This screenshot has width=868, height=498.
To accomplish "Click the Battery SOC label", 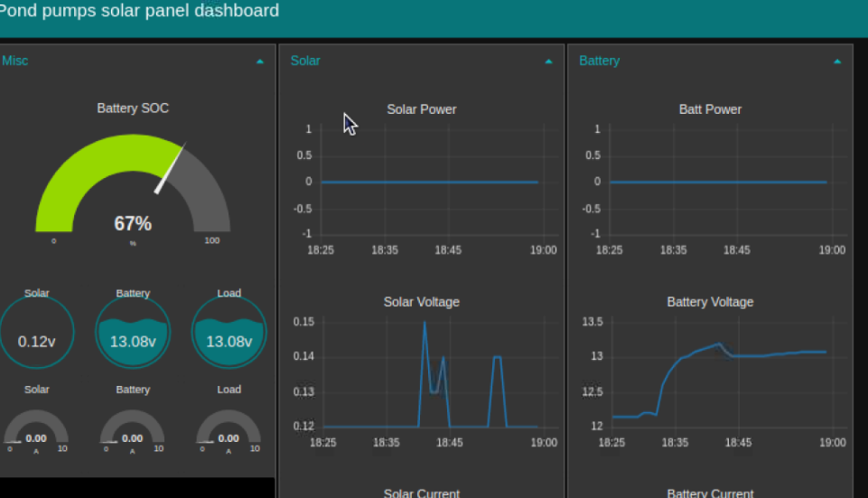I will click(x=133, y=108).
